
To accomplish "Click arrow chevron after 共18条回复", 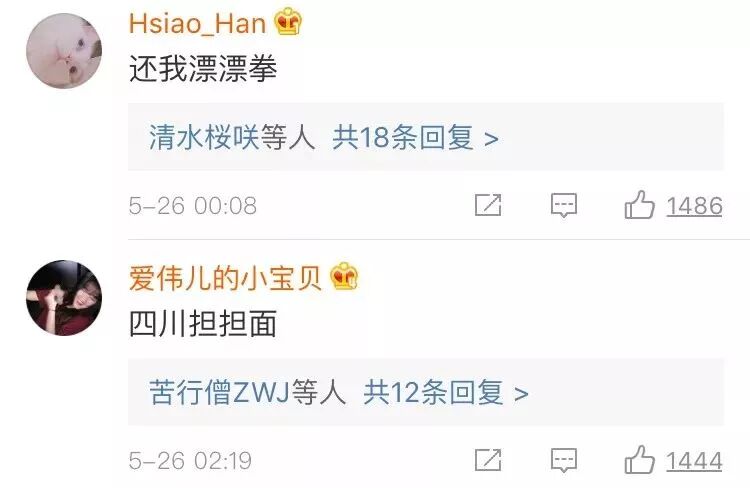I will click(491, 140).
